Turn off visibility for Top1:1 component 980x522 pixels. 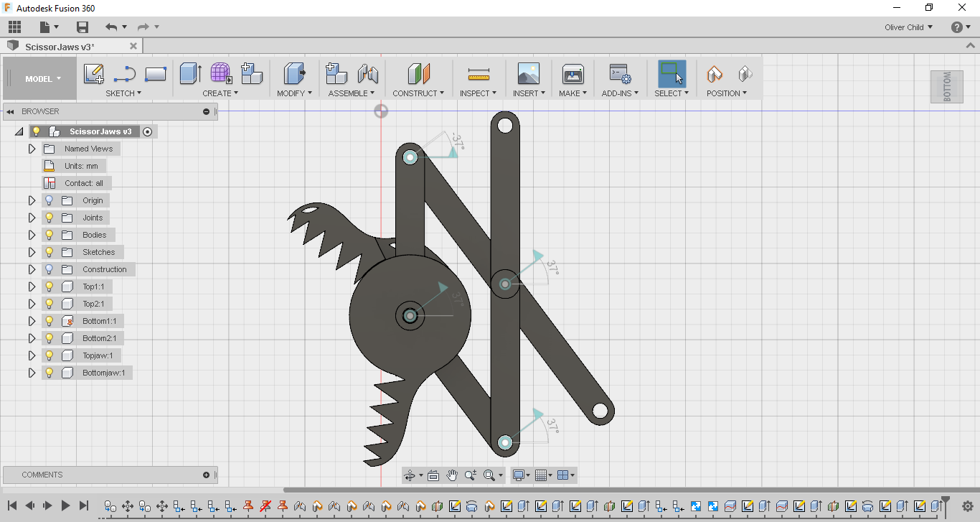coord(48,286)
